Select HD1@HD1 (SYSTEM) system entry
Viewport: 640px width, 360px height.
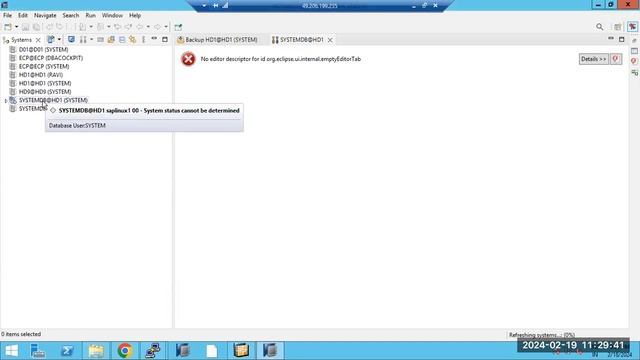pos(40,83)
